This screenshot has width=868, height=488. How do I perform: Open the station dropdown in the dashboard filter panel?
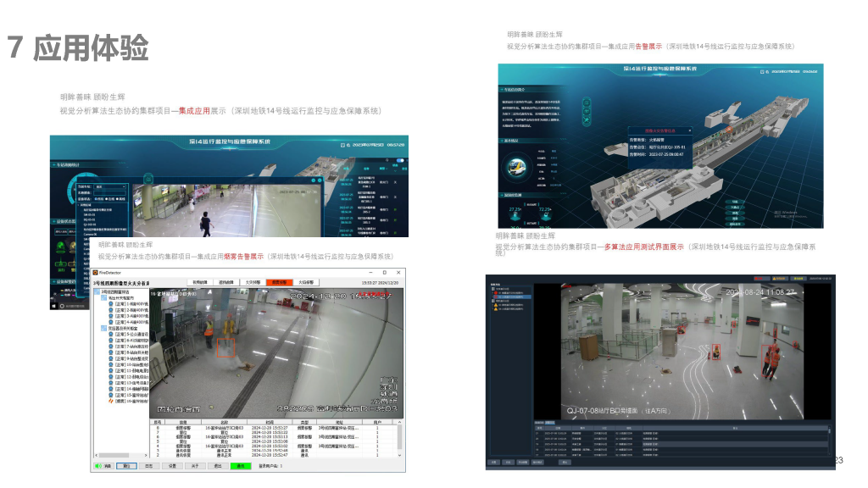110,186
